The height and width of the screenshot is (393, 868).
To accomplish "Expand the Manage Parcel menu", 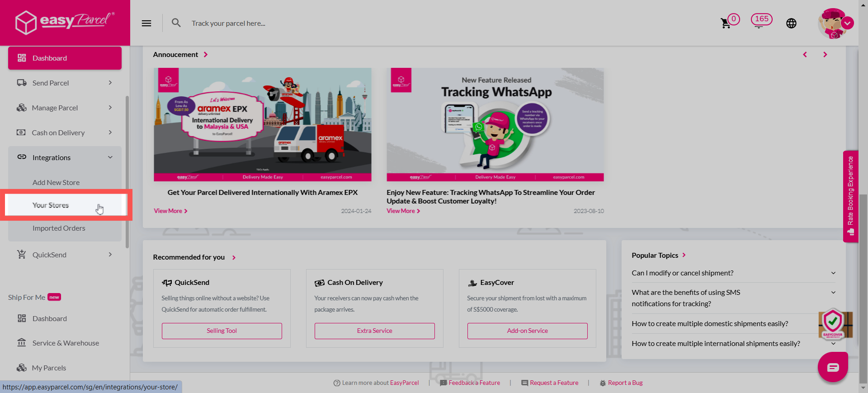I will [x=65, y=108].
